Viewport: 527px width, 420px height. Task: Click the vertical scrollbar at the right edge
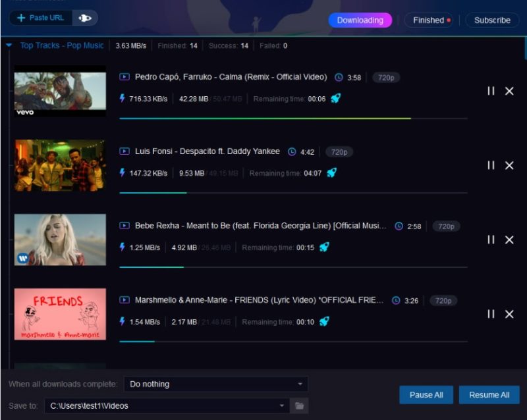pos(525,49)
